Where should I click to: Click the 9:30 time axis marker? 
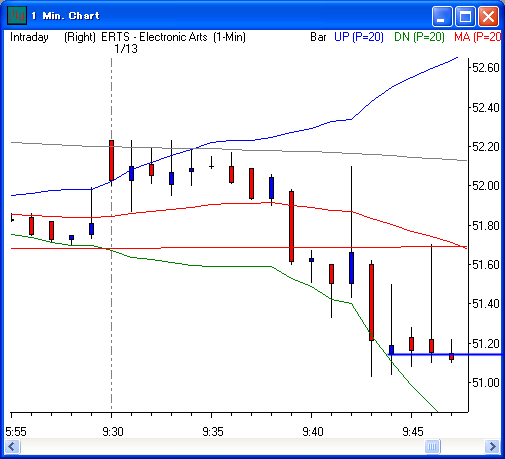pyautogui.click(x=113, y=432)
